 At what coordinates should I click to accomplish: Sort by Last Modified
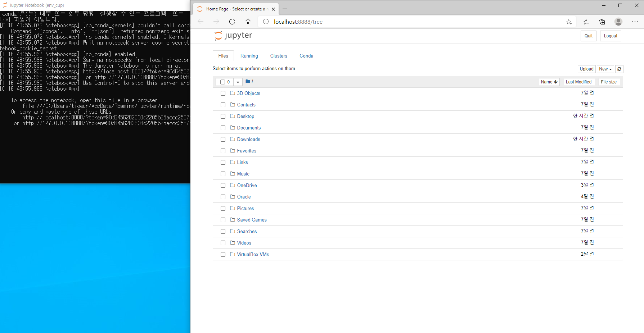pyautogui.click(x=578, y=82)
